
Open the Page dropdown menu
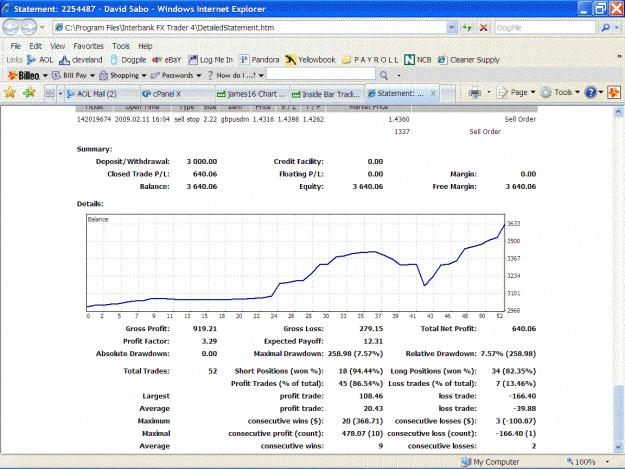517,93
